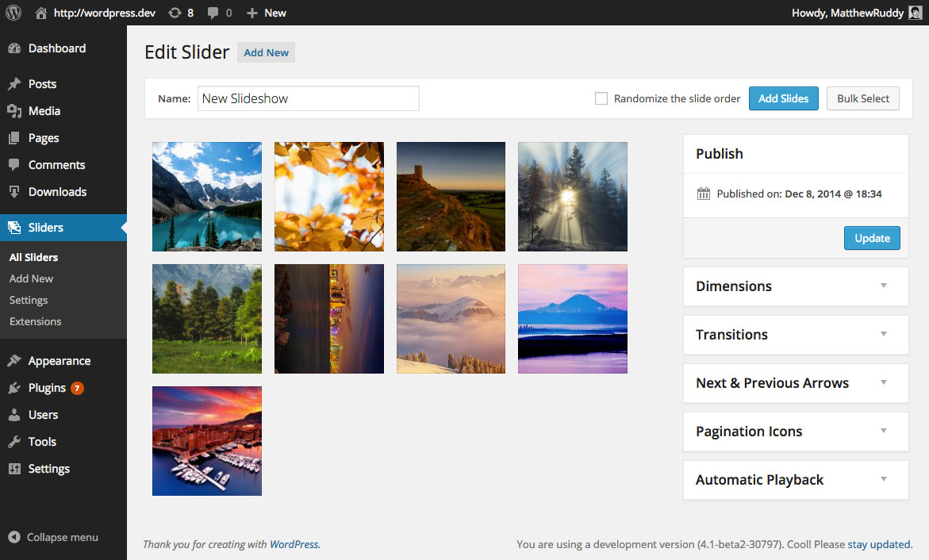The height and width of the screenshot is (560, 929).
Task: Click the Collapse menu arrow icon
Action: click(x=14, y=537)
